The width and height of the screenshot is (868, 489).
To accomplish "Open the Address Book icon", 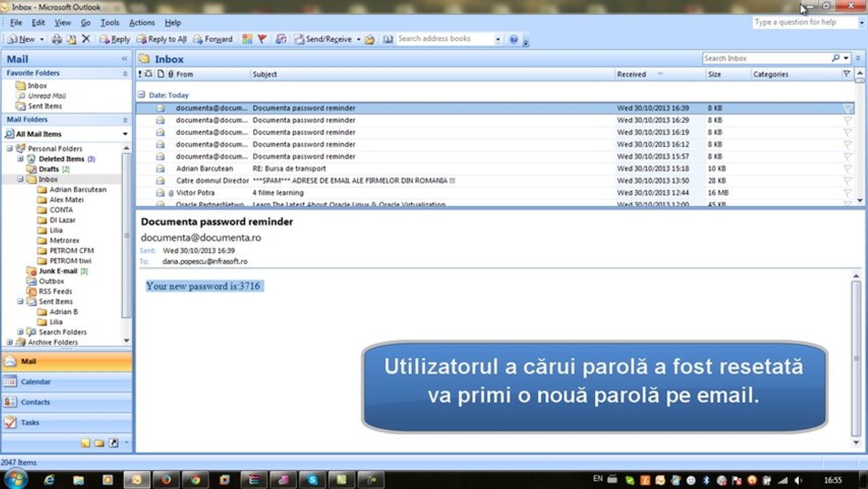I will pyautogui.click(x=388, y=39).
